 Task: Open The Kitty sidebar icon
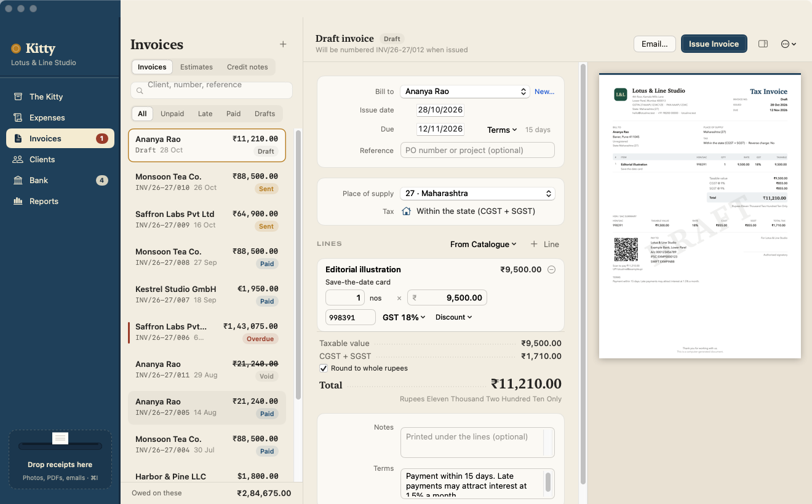coord(18,96)
